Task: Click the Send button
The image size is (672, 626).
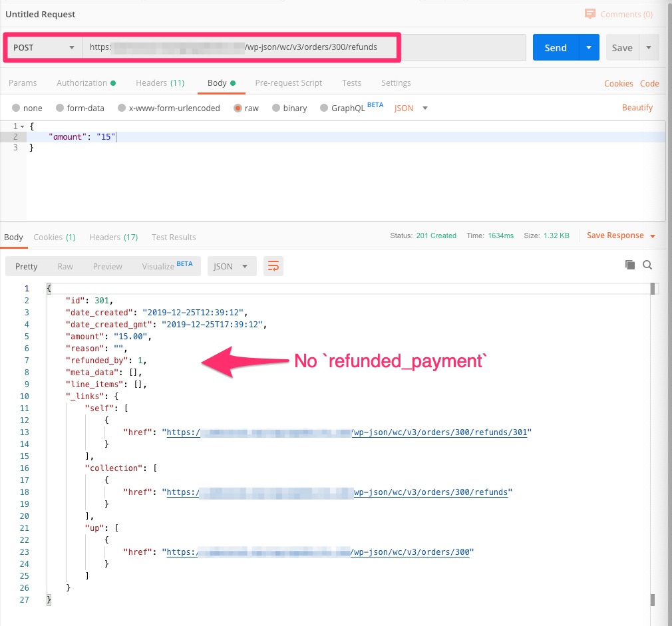Action: tap(554, 47)
